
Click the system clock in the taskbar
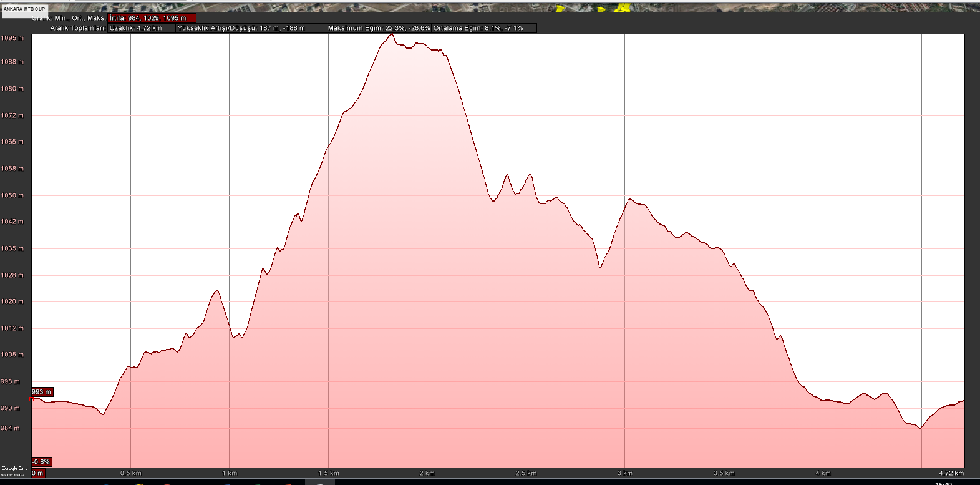coord(943,483)
